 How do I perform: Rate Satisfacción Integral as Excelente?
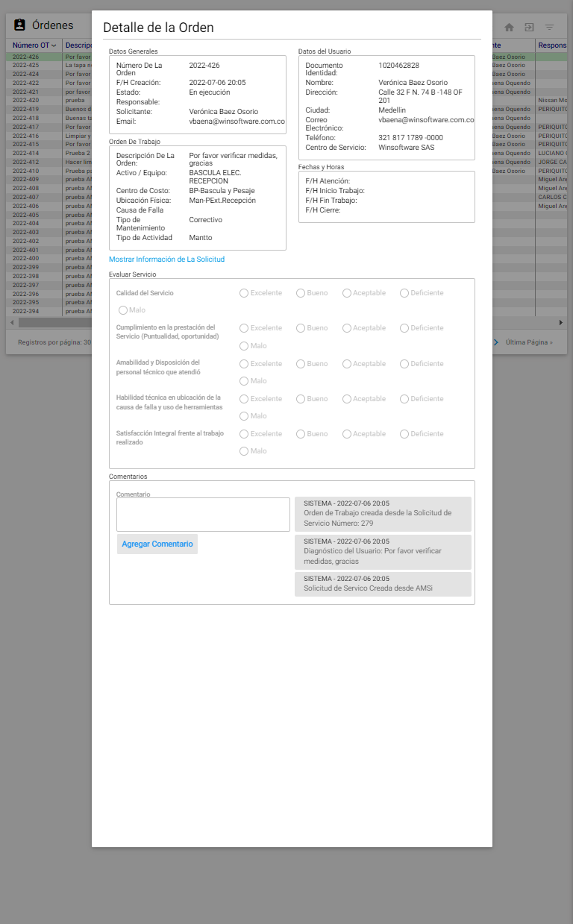(244, 434)
